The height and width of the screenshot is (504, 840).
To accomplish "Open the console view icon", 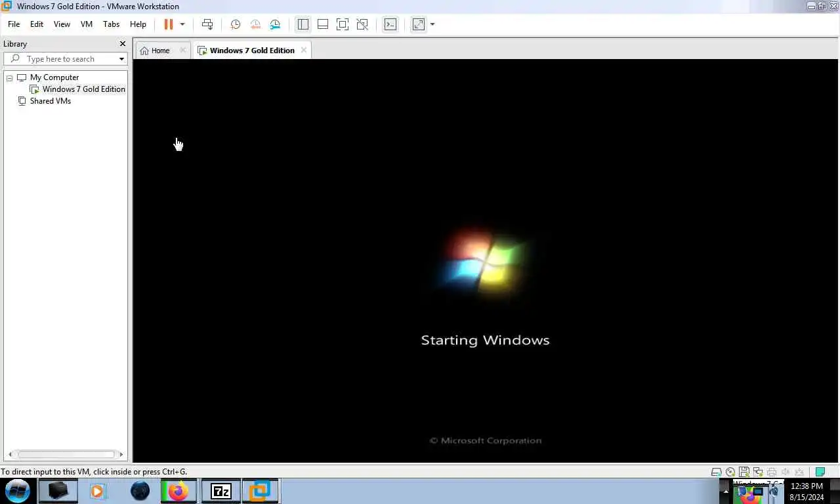I will click(x=390, y=24).
